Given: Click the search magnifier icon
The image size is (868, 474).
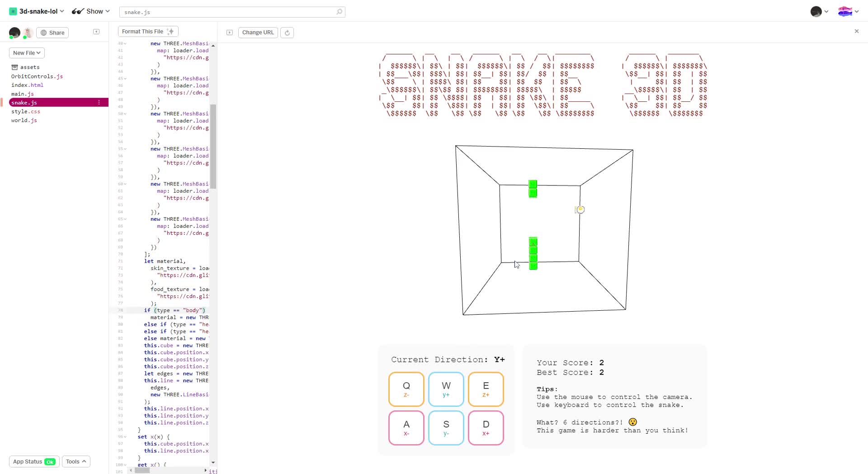Looking at the screenshot, I should pos(339,12).
